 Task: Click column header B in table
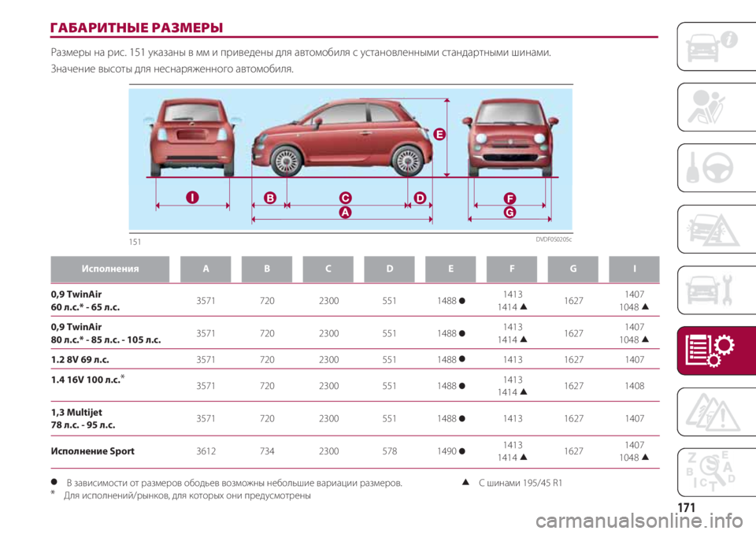[267, 269]
